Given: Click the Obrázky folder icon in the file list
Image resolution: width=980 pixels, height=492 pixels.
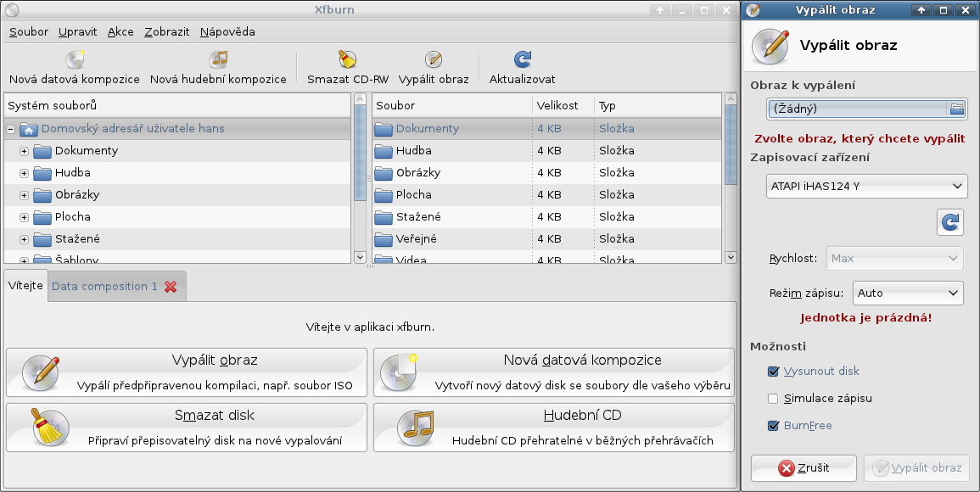Looking at the screenshot, I should [x=384, y=173].
